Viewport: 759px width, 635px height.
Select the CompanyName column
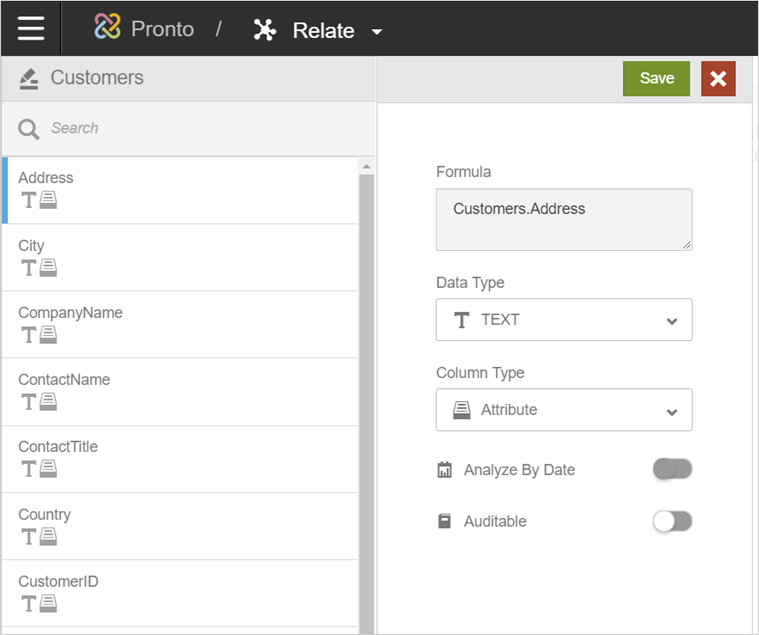click(180, 324)
